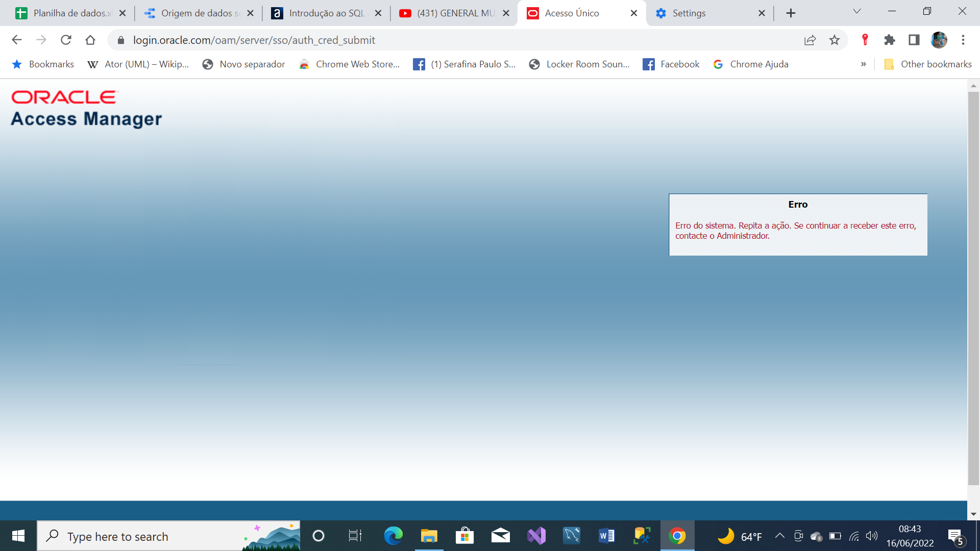Toggle the browser side panel
980x551 pixels.
coord(914,40)
